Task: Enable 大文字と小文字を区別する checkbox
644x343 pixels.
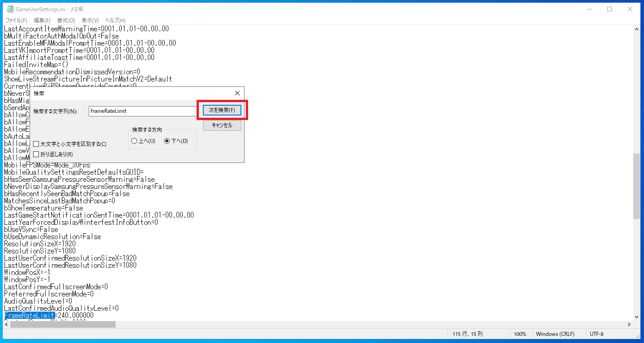Action: (x=70, y=144)
